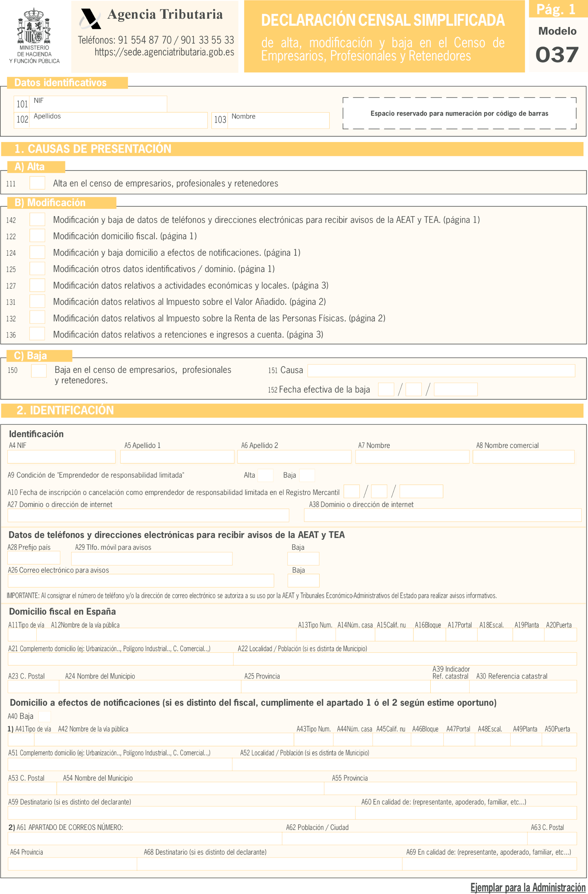588x894 pixels.
Task: Click the A4 NIF field
Action: click(61, 457)
